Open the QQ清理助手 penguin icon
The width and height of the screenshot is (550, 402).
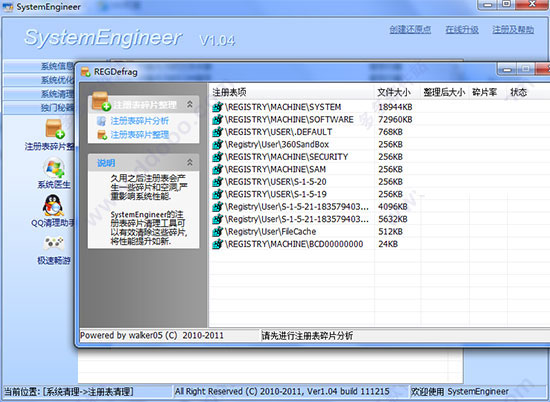tap(53, 205)
